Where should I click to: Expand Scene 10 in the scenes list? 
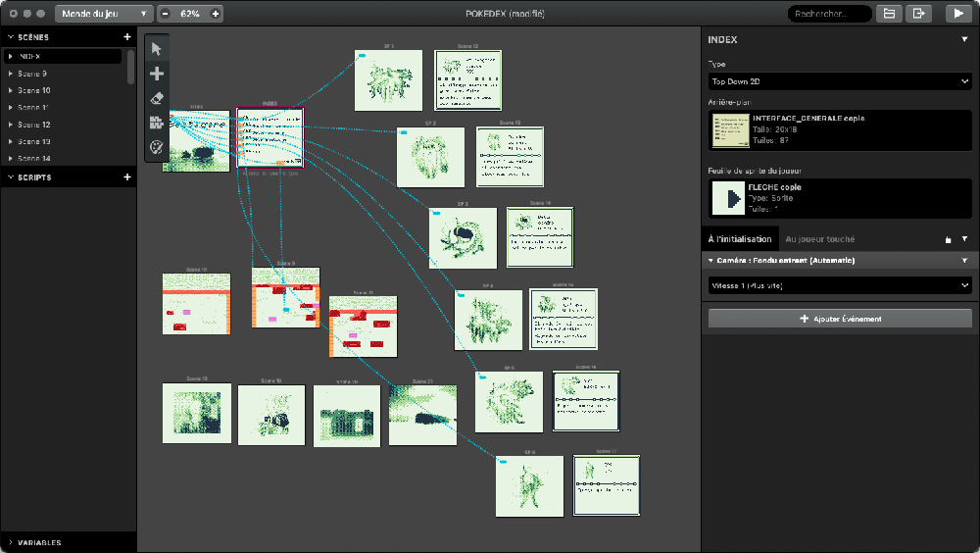point(11,90)
